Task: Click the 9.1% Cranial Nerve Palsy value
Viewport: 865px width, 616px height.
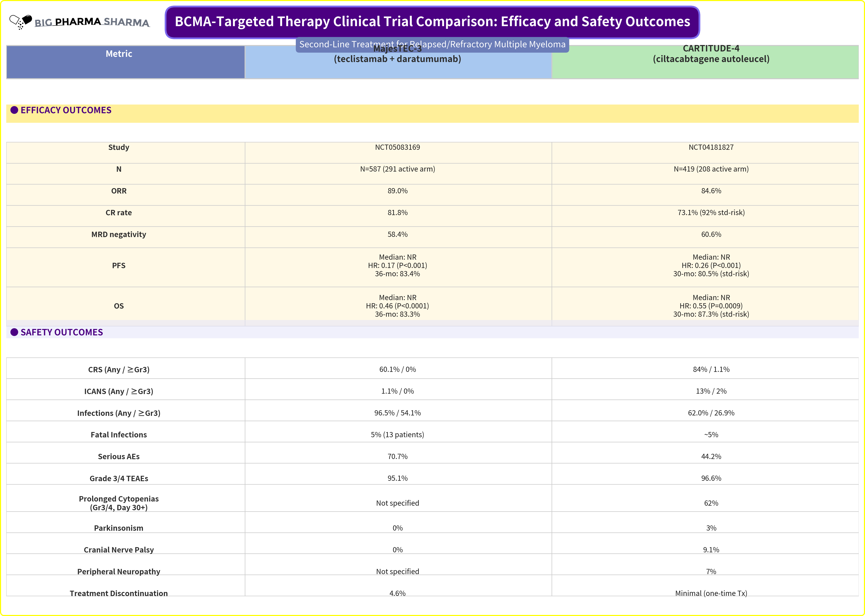Action: (711, 550)
